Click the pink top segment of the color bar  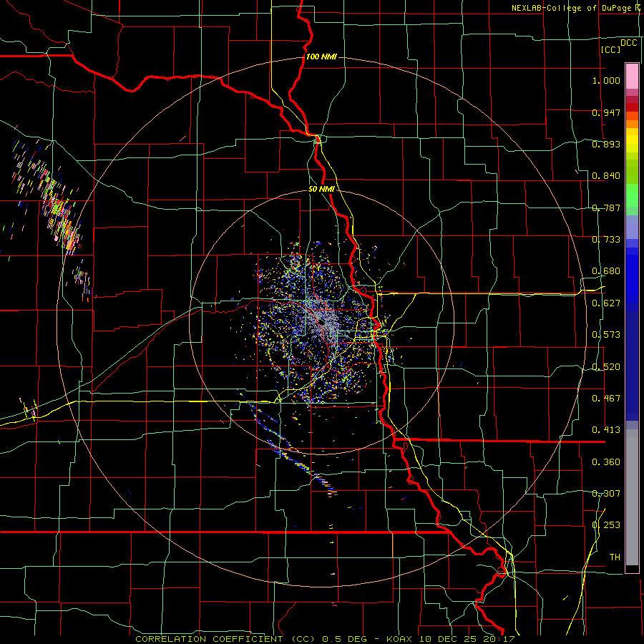pyautogui.click(x=632, y=76)
